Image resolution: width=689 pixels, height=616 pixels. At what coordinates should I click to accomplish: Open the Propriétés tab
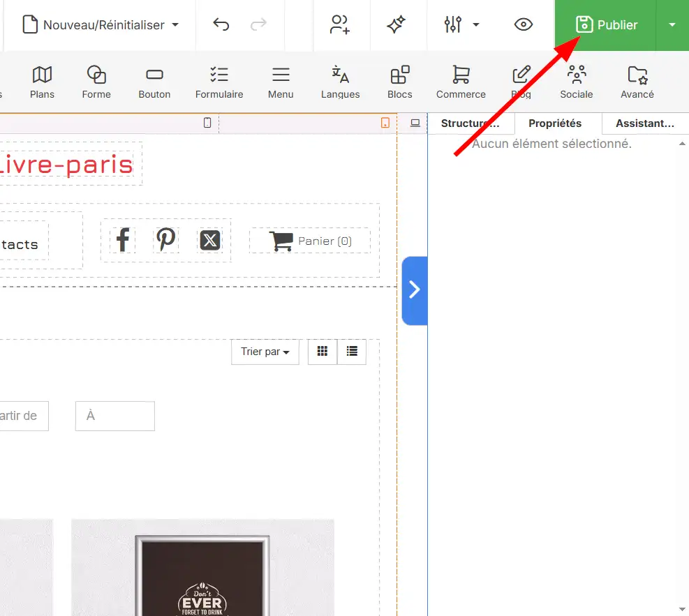[x=555, y=123]
